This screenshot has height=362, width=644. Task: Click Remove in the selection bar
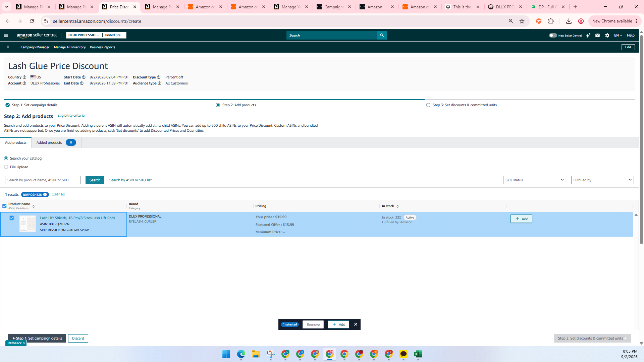pos(313,324)
